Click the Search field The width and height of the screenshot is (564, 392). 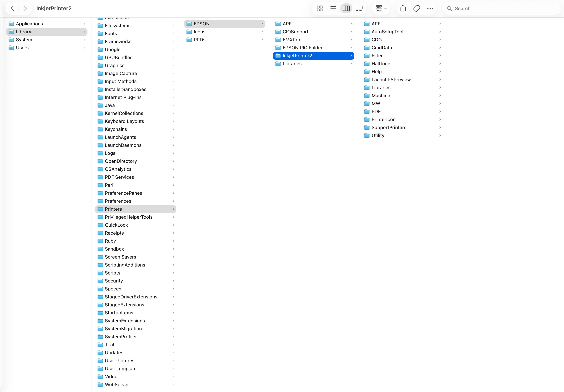tap(504, 9)
